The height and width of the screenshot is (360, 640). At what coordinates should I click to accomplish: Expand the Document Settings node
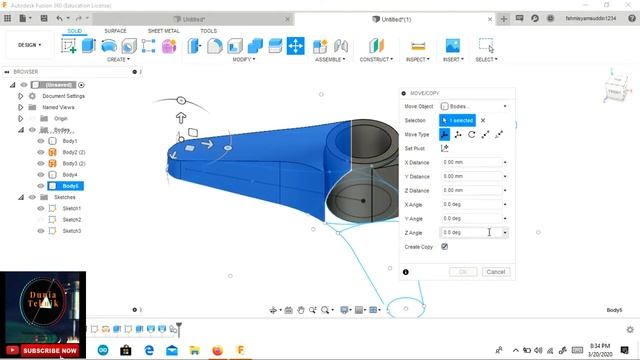click(x=20, y=96)
